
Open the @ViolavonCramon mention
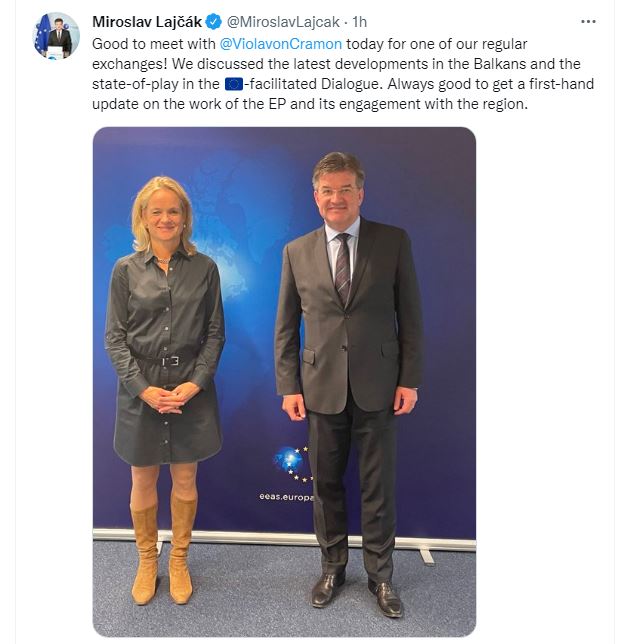[x=280, y=44]
